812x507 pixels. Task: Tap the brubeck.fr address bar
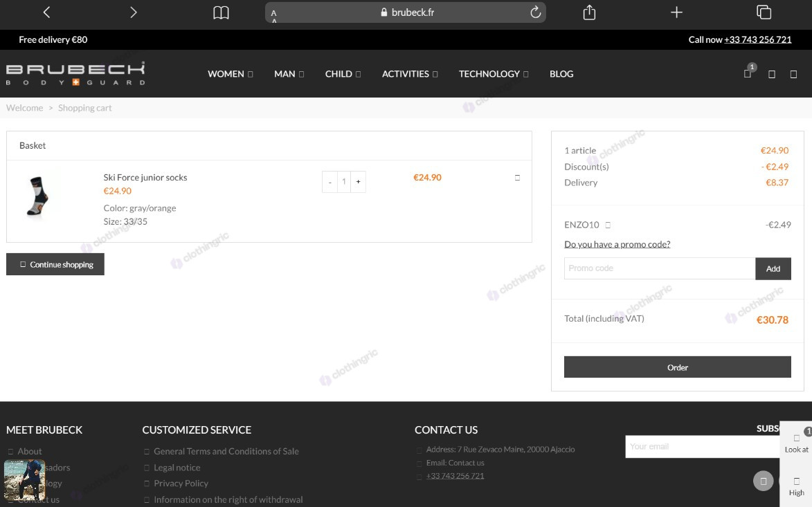click(406, 12)
